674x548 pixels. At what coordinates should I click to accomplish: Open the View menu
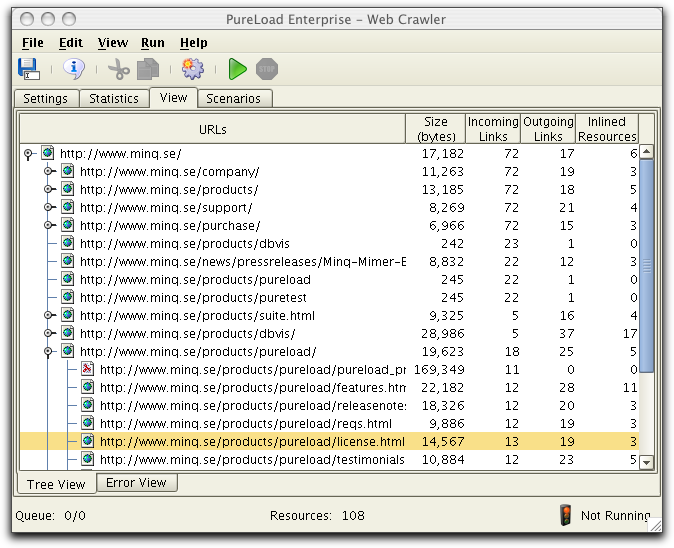113,43
